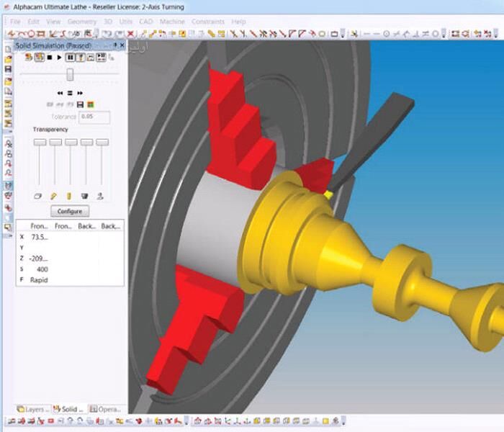
Task: Click the Pause simulation button
Action: tap(71, 58)
